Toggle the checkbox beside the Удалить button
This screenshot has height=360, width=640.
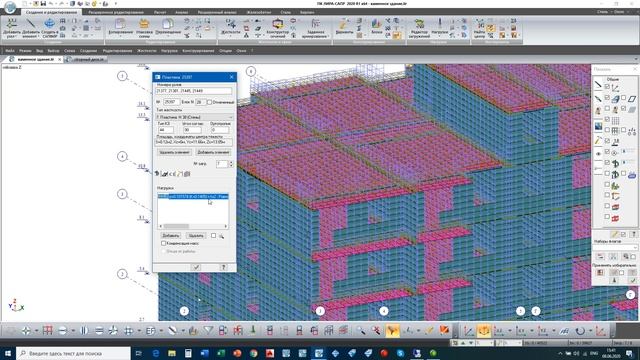pos(213,236)
